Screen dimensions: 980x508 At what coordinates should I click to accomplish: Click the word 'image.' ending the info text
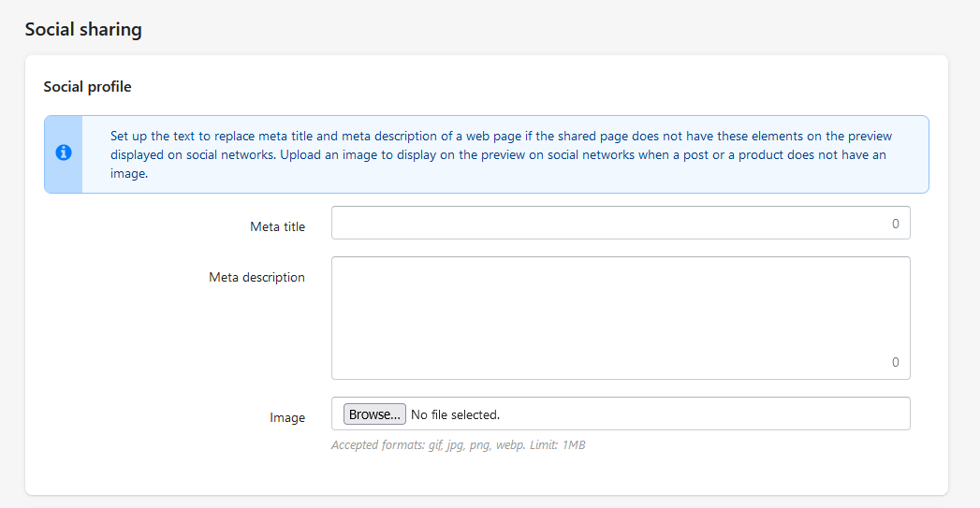point(129,174)
